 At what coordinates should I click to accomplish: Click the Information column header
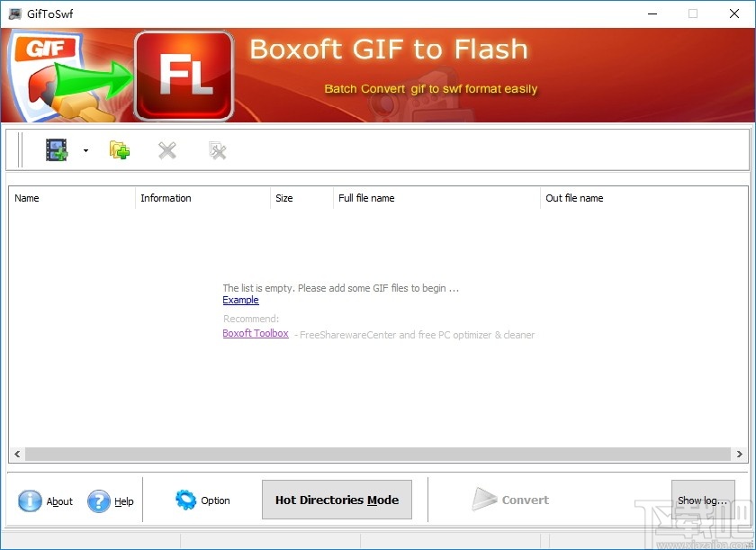pos(203,198)
